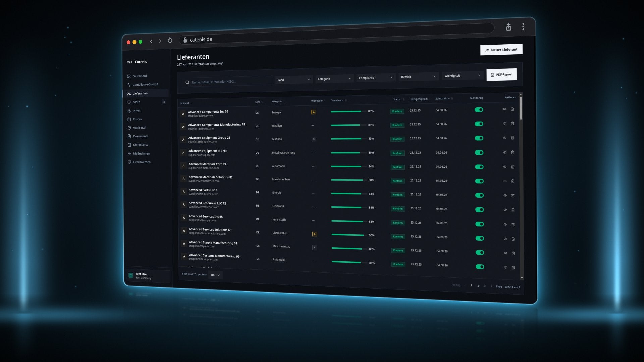Viewport: 644px width, 362px height.
Task: View details of Advanced Components Inc 55
Action: click(504, 109)
